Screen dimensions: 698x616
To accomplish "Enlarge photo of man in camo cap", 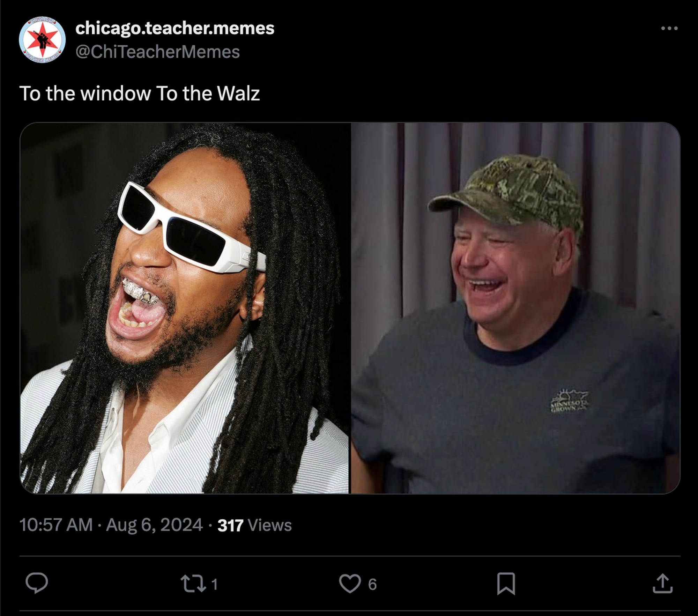I will pos(515,308).
